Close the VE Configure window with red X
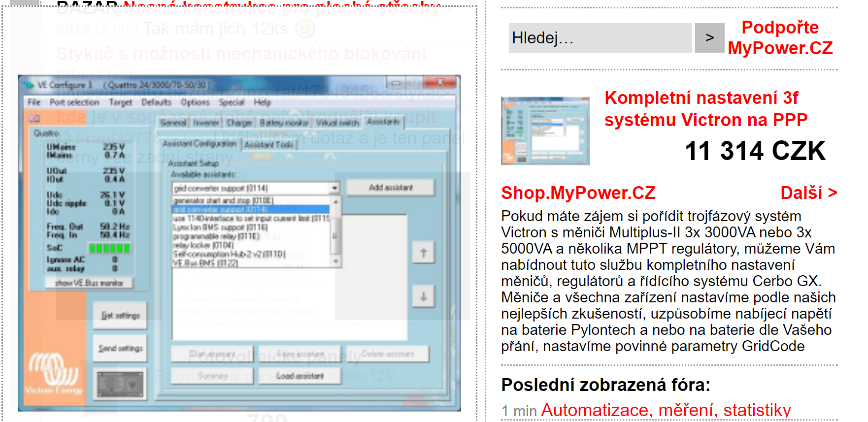The image size is (868, 422). point(440,82)
